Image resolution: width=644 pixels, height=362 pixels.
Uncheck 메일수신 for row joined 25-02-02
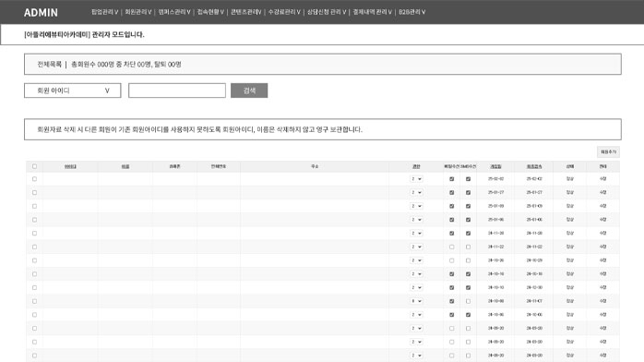[452, 179]
